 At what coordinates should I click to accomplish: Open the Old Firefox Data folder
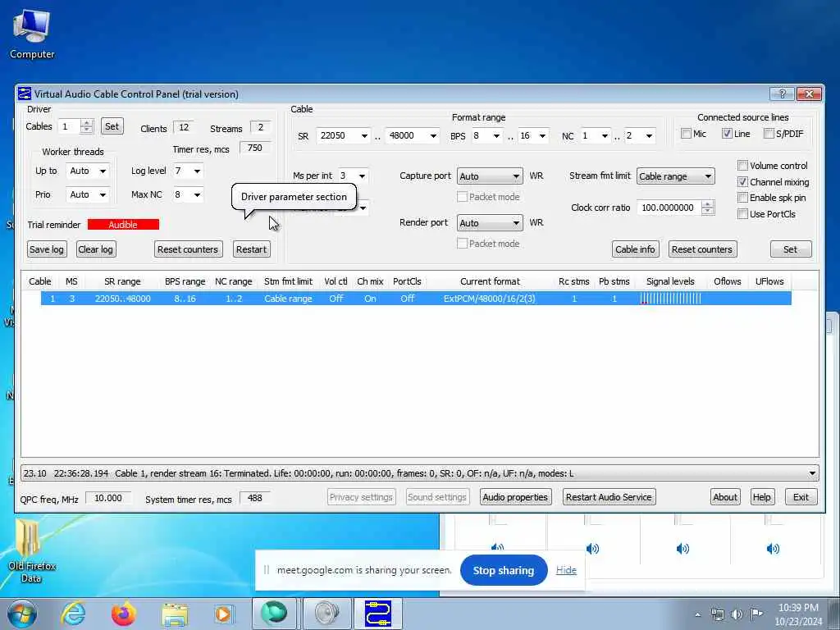tap(31, 550)
